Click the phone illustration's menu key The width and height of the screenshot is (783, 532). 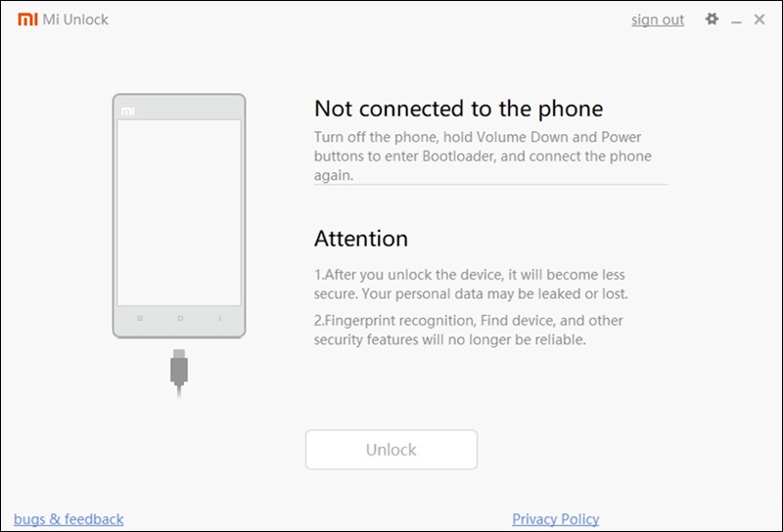pos(140,318)
